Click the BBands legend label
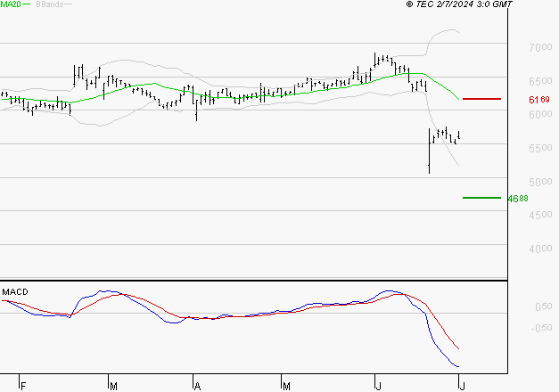 pyautogui.click(x=50, y=4)
